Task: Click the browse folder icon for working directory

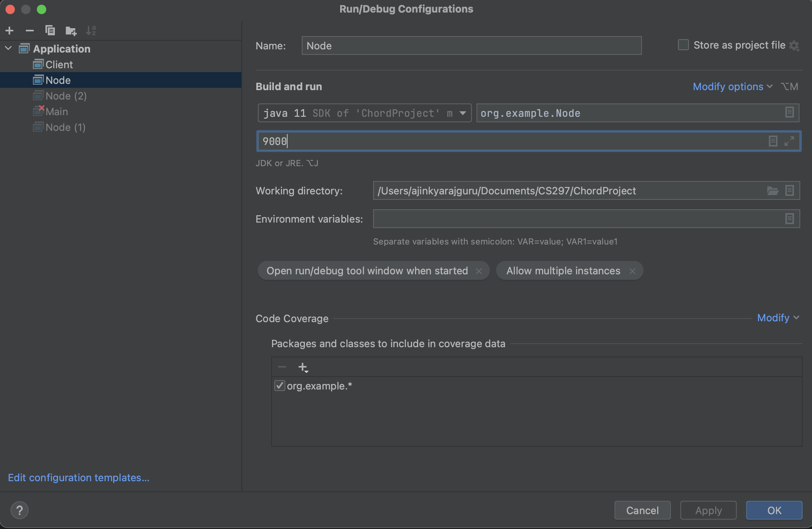Action: [x=772, y=191]
